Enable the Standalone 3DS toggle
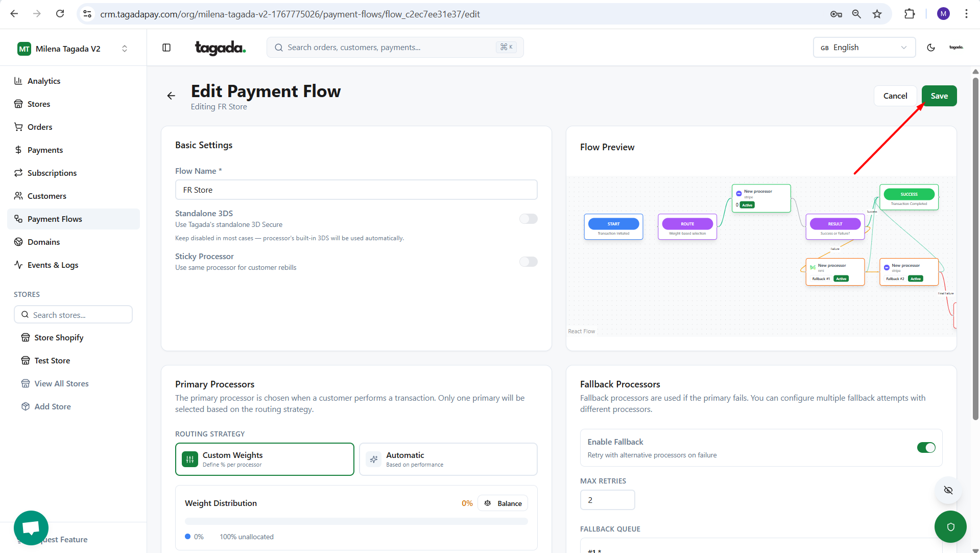This screenshot has height=553, width=980. click(528, 219)
